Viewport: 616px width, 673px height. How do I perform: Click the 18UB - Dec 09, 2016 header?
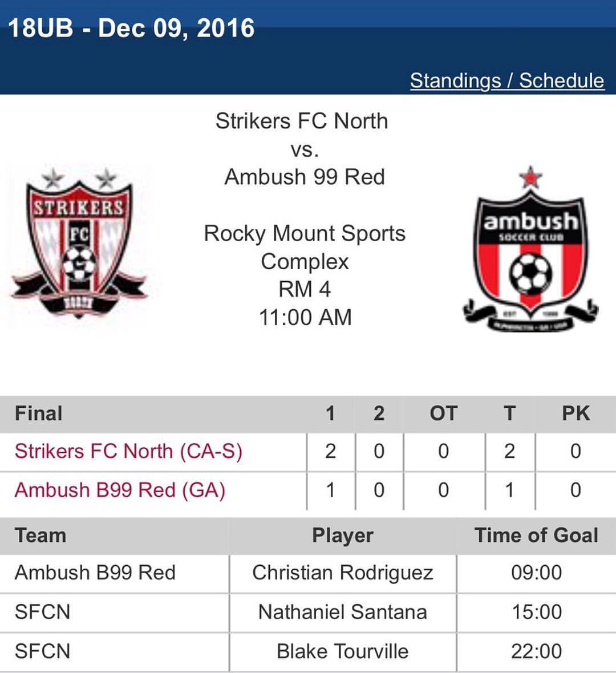click(131, 29)
